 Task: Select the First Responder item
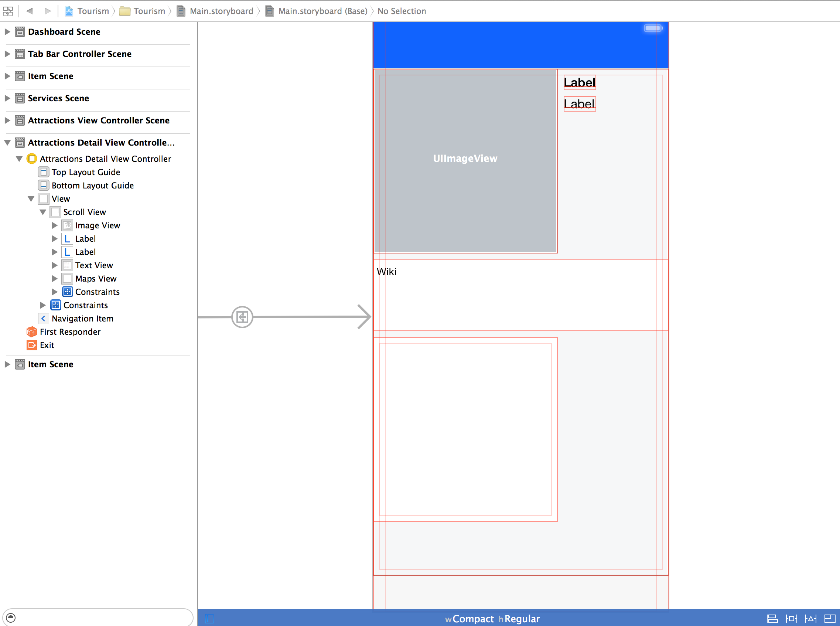click(x=70, y=332)
